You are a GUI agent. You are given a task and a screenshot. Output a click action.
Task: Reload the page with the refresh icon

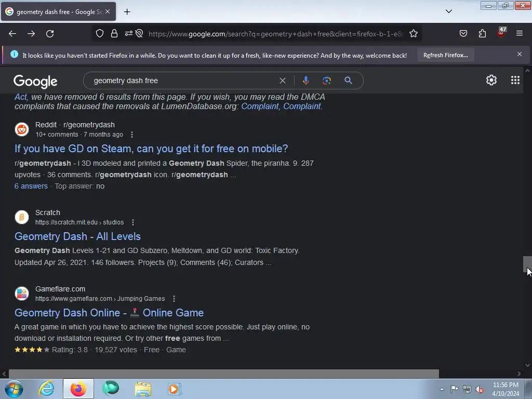pyautogui.click(x=50, y=34)
